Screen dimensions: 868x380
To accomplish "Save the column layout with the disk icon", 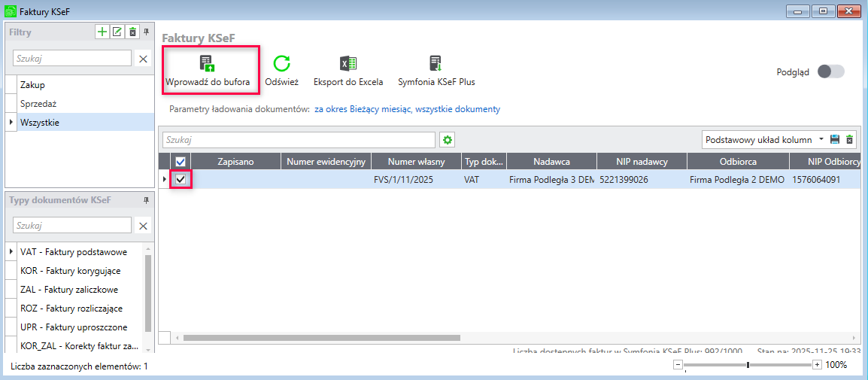I will 835,139.
